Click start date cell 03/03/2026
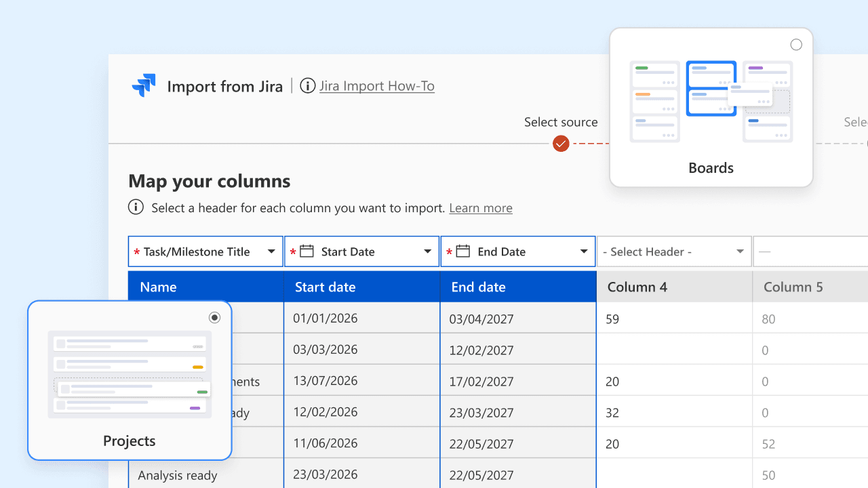 click(362, 349)
